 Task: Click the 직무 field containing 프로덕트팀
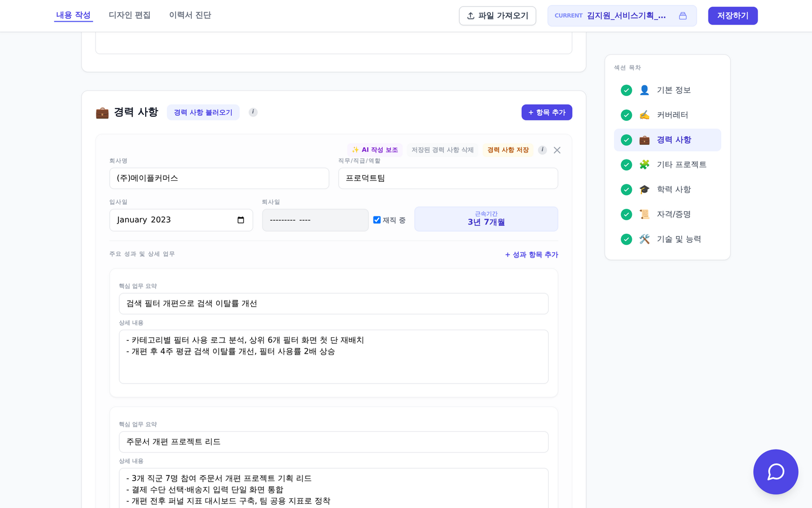(448, 178)
